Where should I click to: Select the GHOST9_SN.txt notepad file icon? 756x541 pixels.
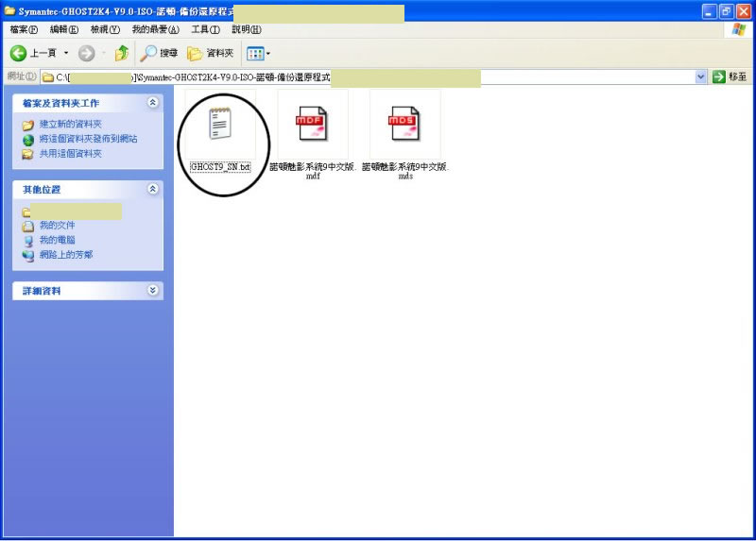point(220,124)
